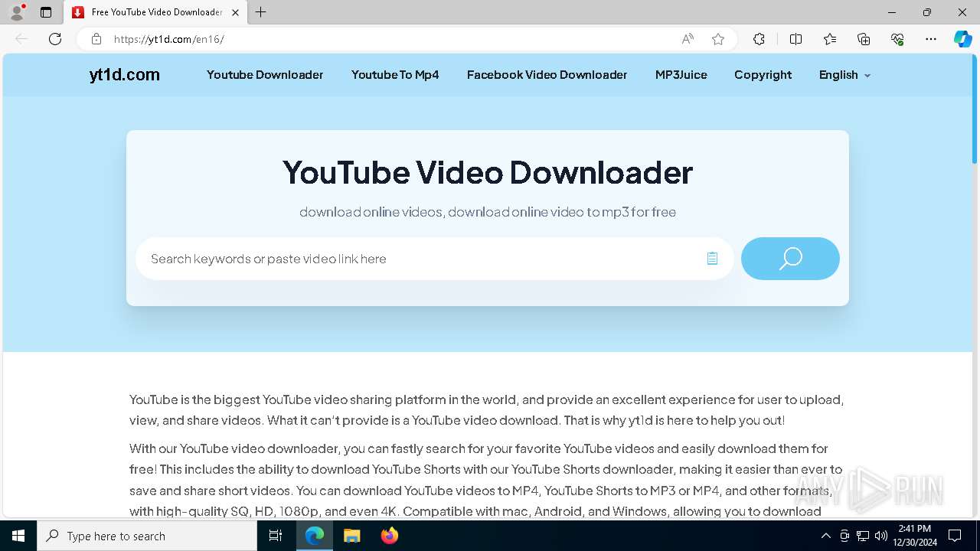Click the browser refresh icon
Image resolution: width=980 pixels, height=551 pixels.
[55, 39]
